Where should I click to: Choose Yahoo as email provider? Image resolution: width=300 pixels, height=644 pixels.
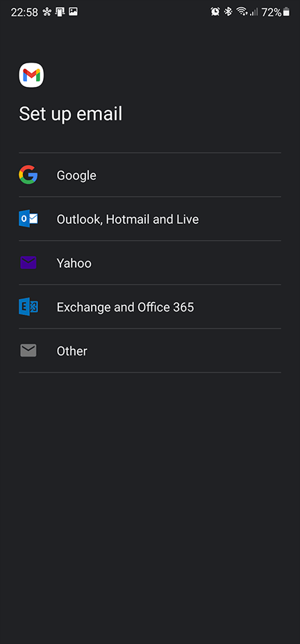[150, 263]
